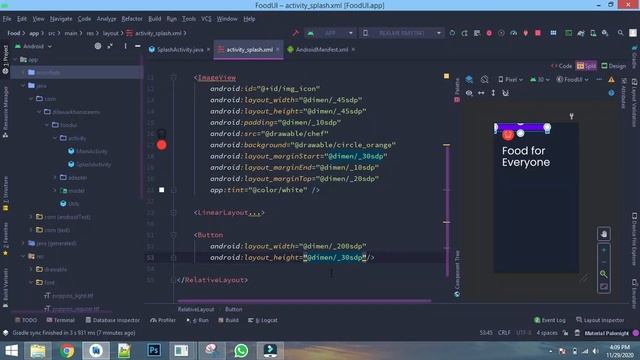Toggle the view options eye icon in the design toolbar
This screenshot has width=640, height=360.
469,93
